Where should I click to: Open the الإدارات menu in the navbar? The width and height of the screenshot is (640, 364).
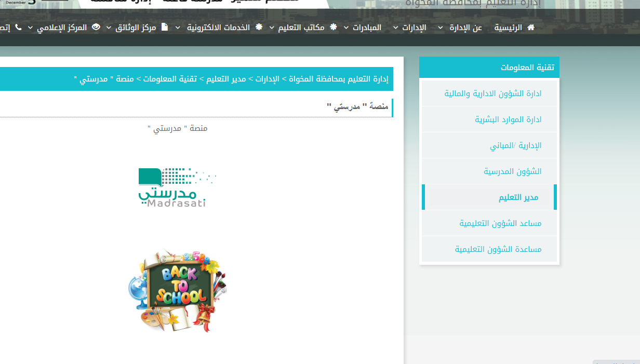point(415,28)
